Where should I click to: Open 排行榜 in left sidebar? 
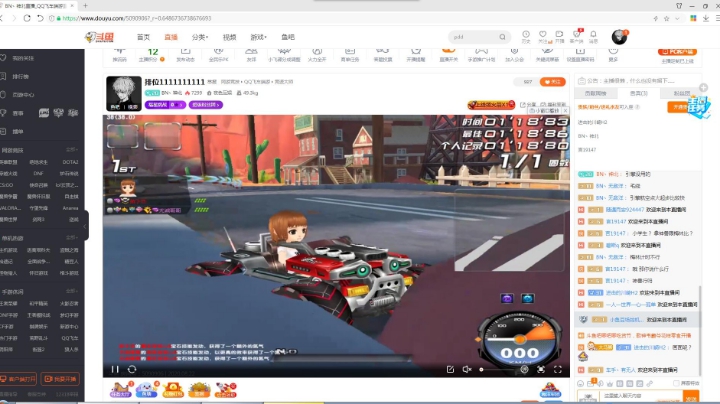click(20, 77)
